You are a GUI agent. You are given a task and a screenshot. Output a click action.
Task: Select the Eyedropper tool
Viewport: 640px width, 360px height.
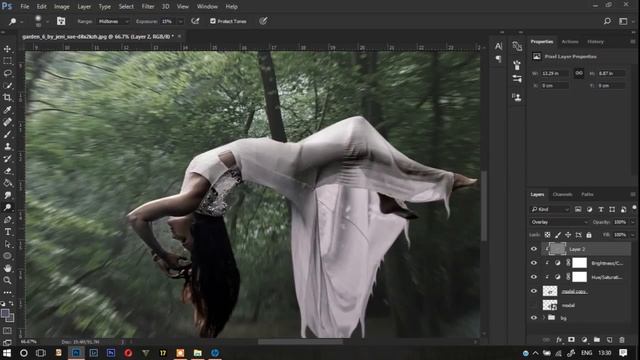click(7, 110)
